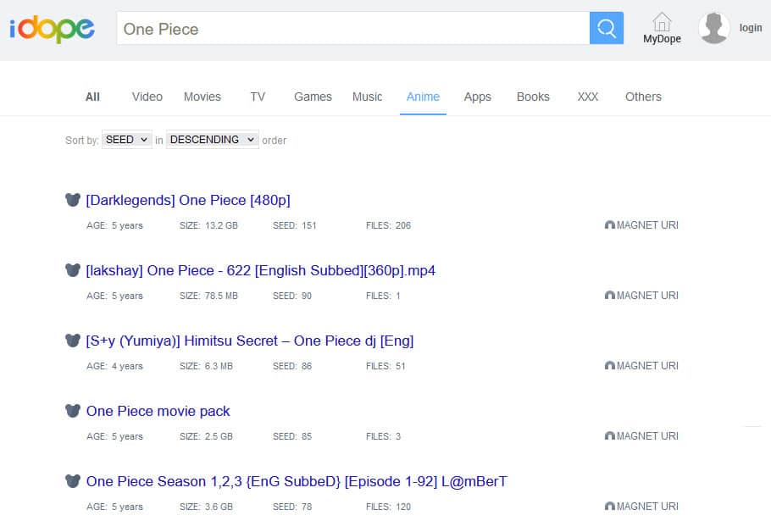Switch to the Music tab
This screenshot has width=771, height=532.
[367, 97]
